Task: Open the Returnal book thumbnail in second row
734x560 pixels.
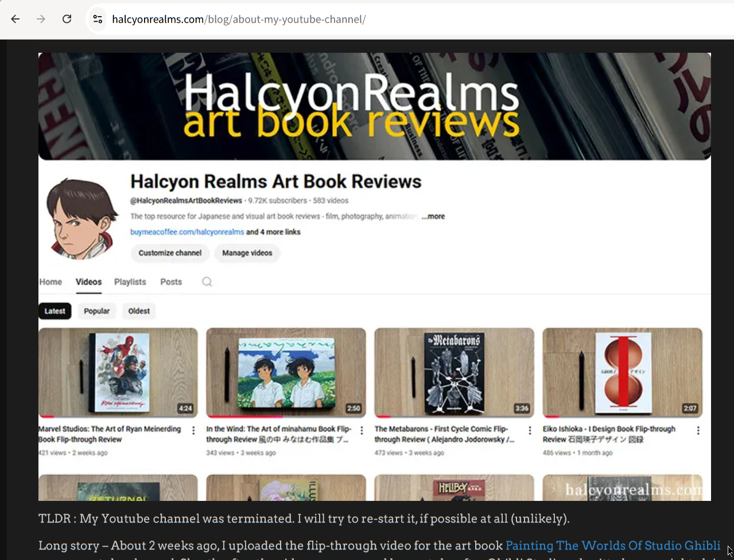Action: pos(118,488)
